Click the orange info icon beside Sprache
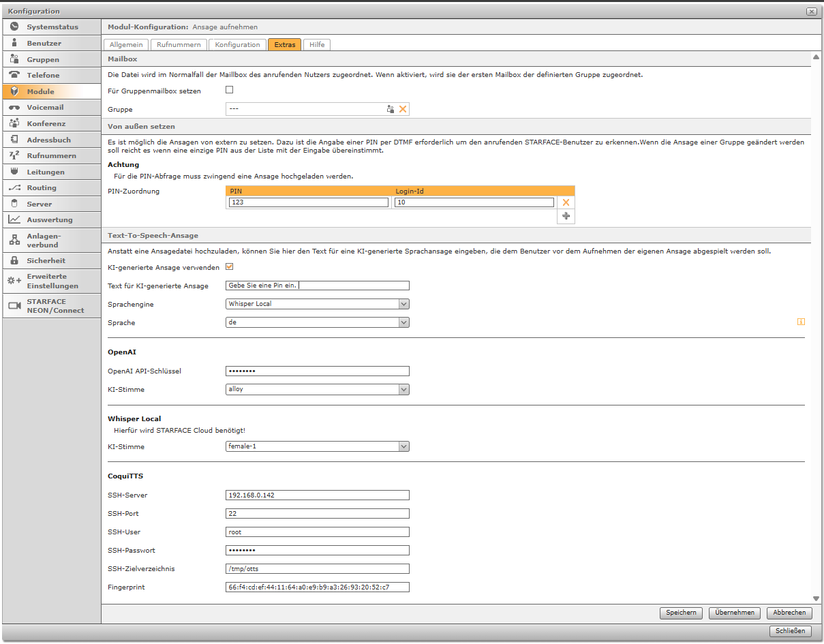Viewport: 824px width, 644px height. pos(801,322)
